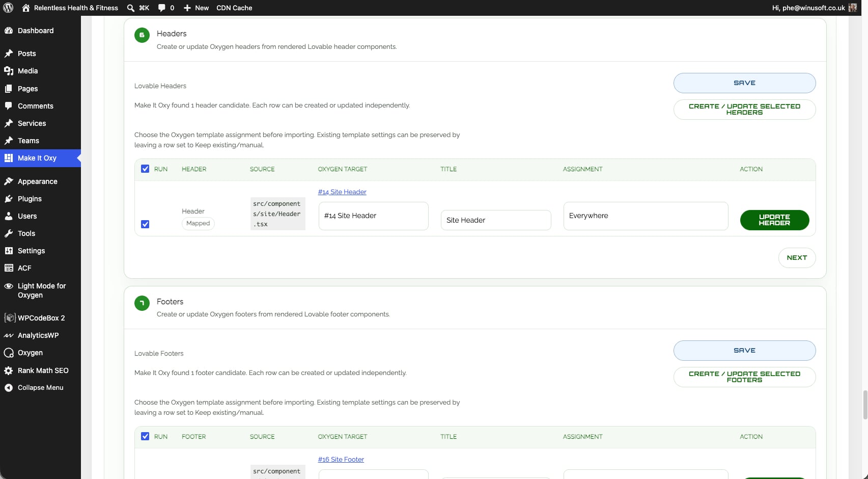This screenshot has width=868, height=479.
Task: Open the #14 Site Header link
Action: (342, 192)
